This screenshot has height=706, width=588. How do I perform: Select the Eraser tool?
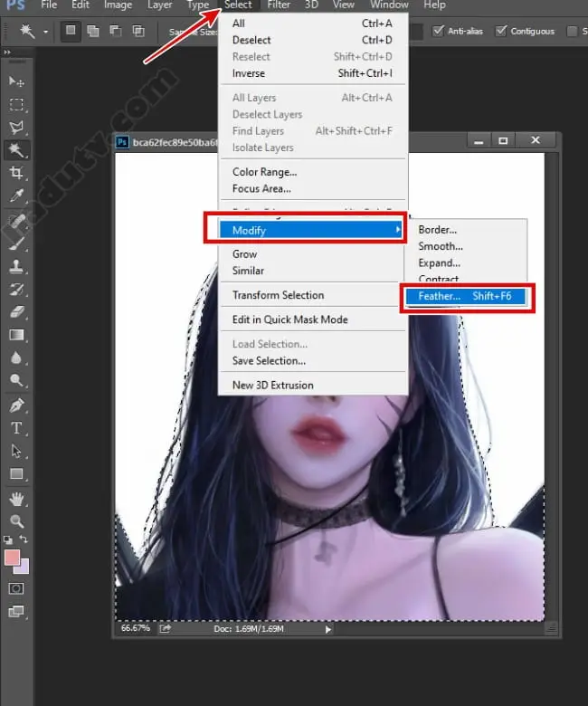[16, 312]
